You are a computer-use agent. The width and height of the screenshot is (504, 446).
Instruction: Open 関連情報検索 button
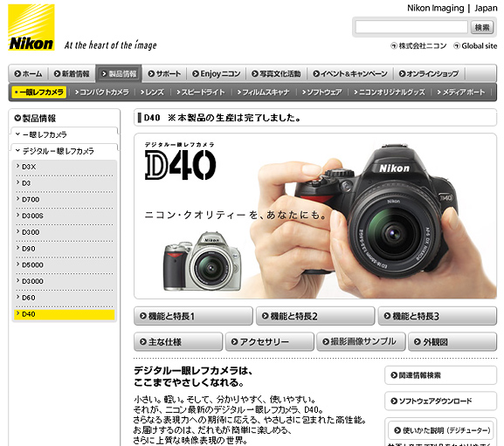click(441, 375)
